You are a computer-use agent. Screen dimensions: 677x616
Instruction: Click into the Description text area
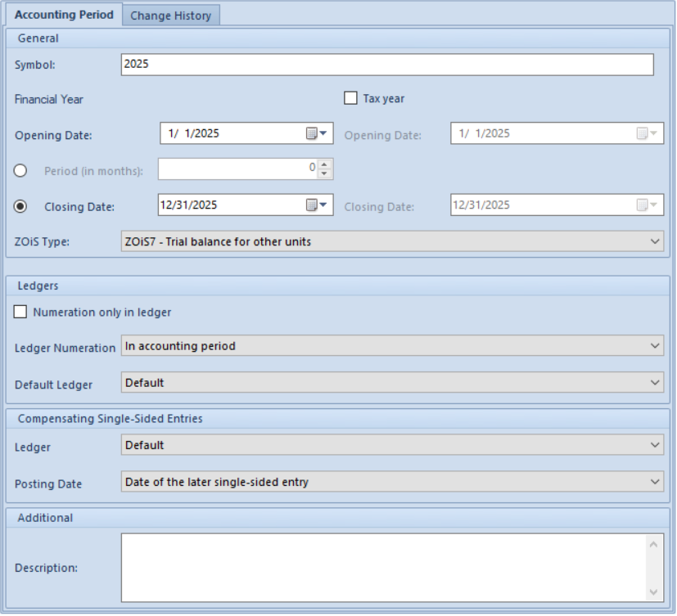pyautogui.click(x=384, y=568)
